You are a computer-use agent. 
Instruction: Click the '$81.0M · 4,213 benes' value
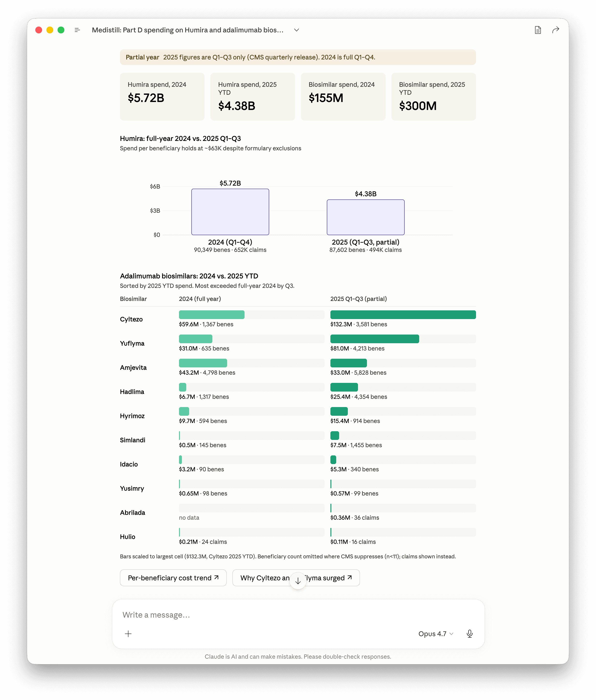pos(357,349)
